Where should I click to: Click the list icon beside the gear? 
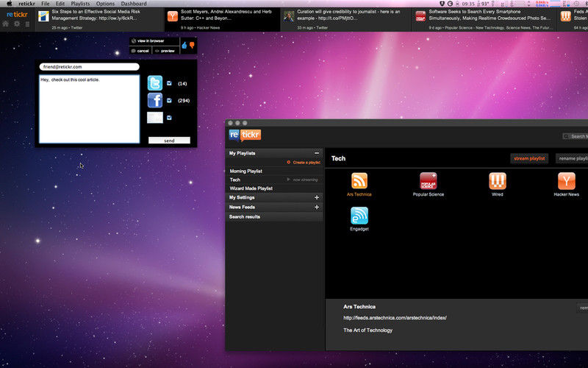[27, 24]
